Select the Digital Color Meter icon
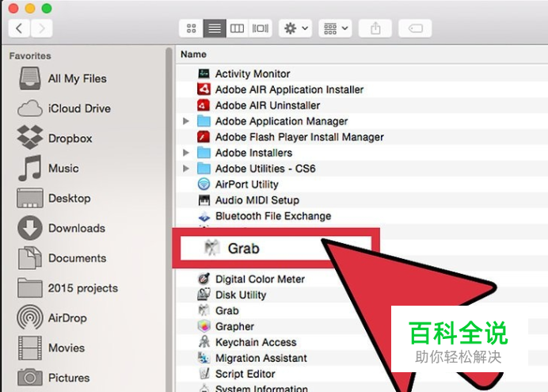Screen dimensions: 548x392 point(204,279)
